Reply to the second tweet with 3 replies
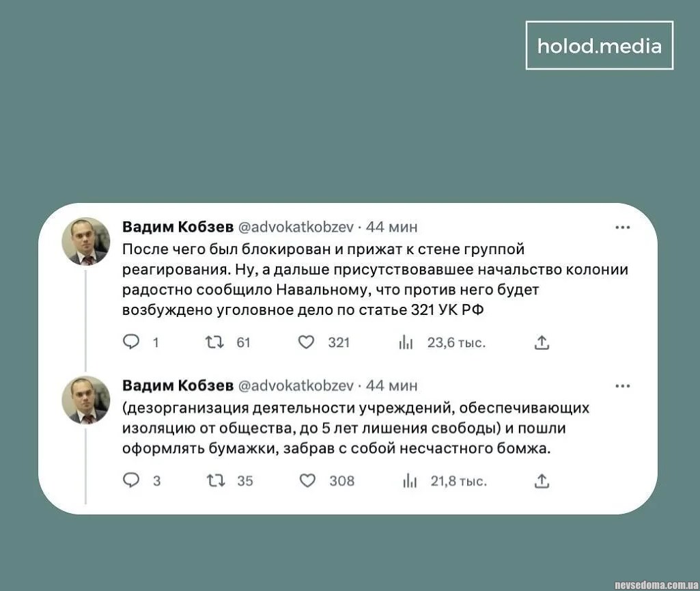This screenshot has height=591, width=700. (x=131, y=480)
